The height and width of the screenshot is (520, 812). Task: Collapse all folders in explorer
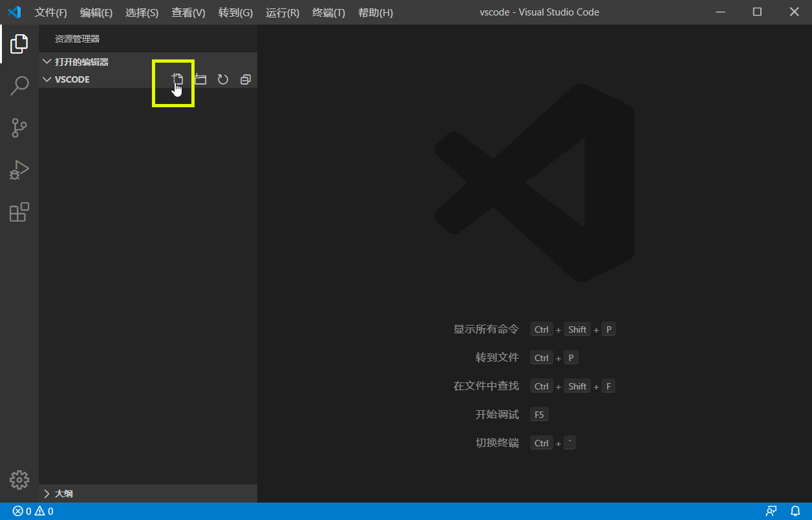pyautogui.click(x=246, y=79)
